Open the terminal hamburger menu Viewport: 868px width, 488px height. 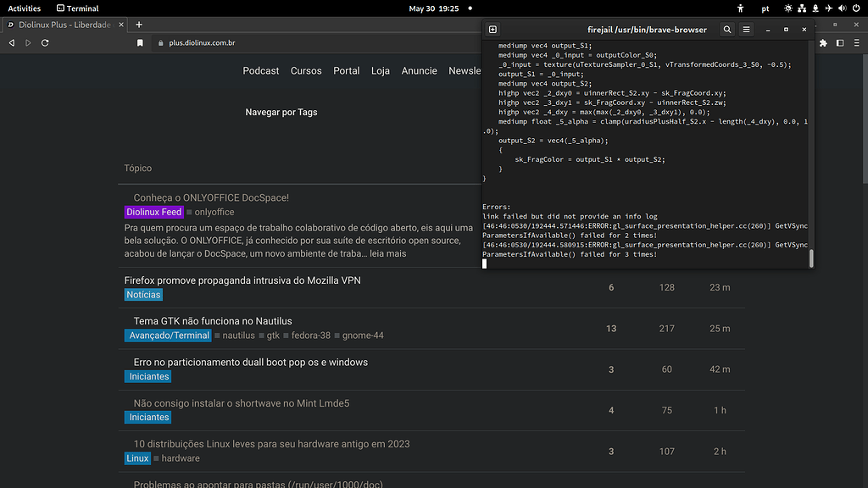pos(746,29)
